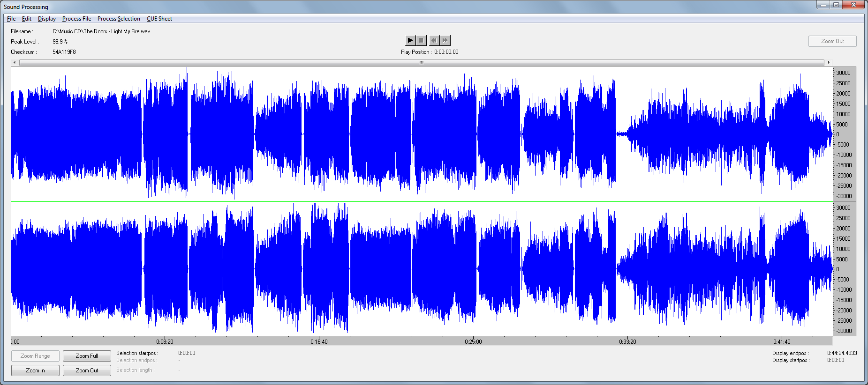Expand the Process File menu
Screen dimensions: 868x385
click(x=76, y=19)
